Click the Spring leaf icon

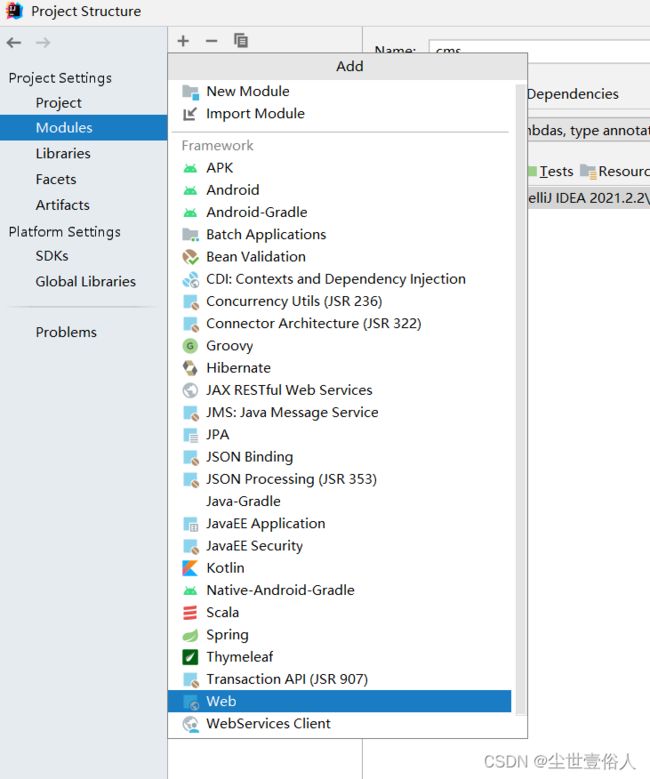click(x=190, y=635)
